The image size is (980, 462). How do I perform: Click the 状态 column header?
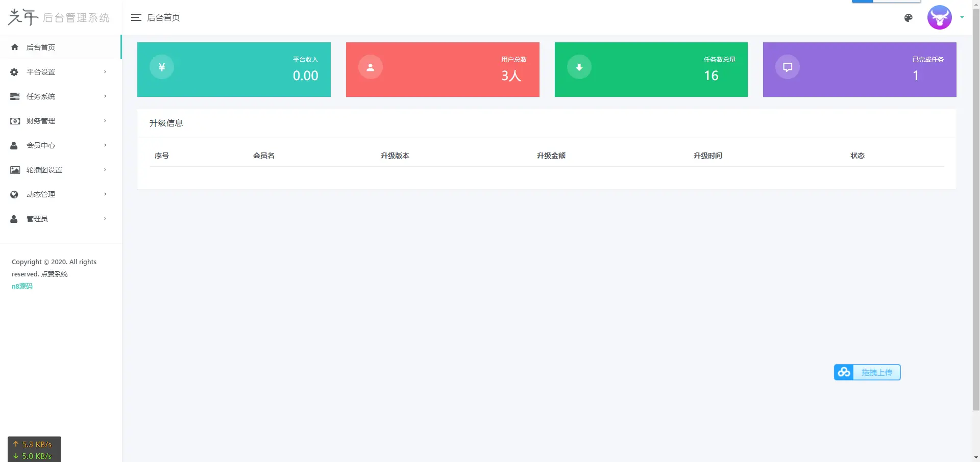click(857, 156)
